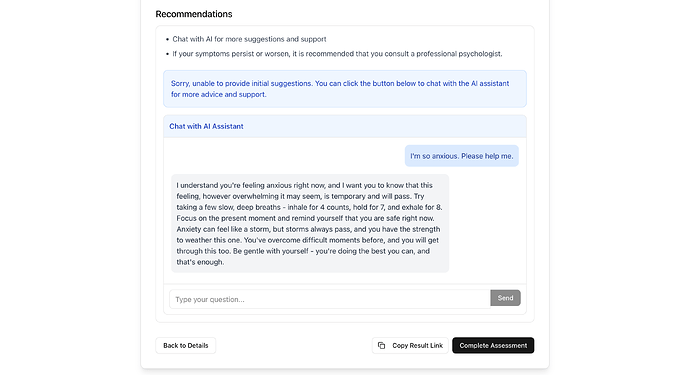Finish with the Complete Assessment button
This screenshot has width=690, height=375.
493,346
